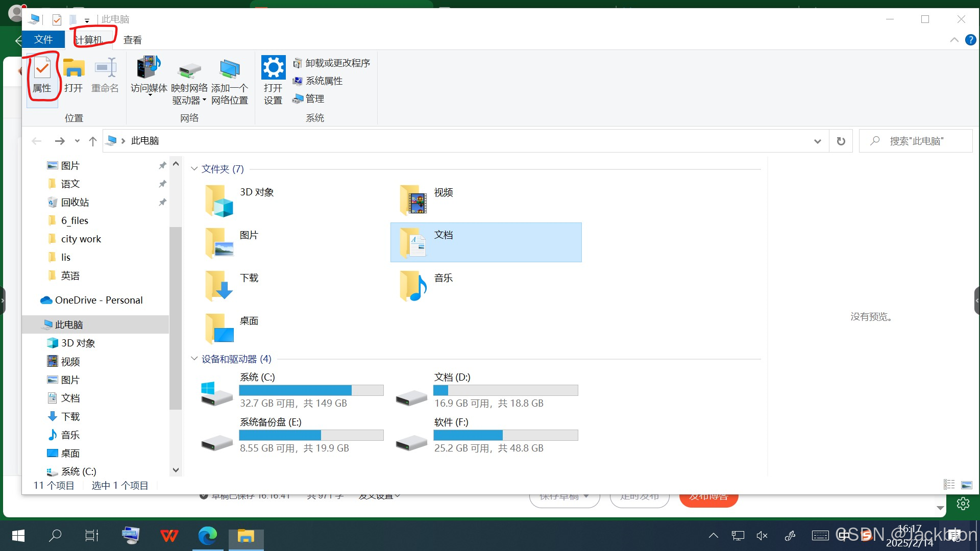Collapse Devices and drives (设备和驱动器) group
980x551 pixels.
click(x=194, y=359)
